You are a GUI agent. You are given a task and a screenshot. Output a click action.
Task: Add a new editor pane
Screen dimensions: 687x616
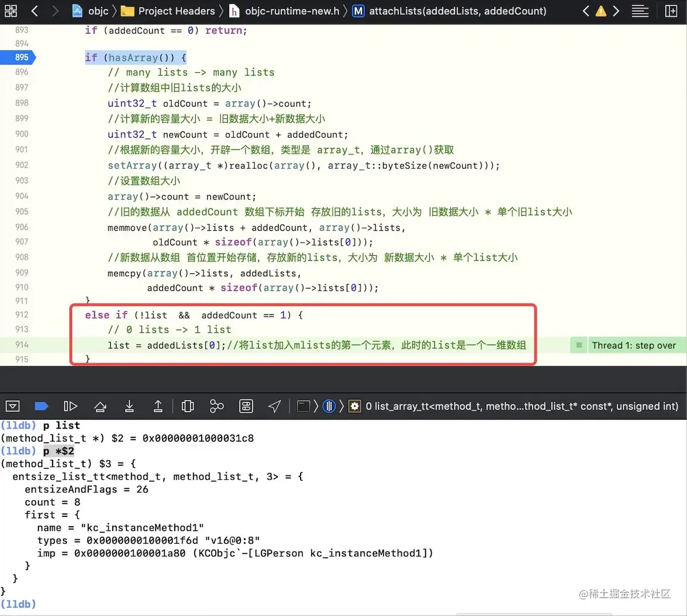point(672,11)
